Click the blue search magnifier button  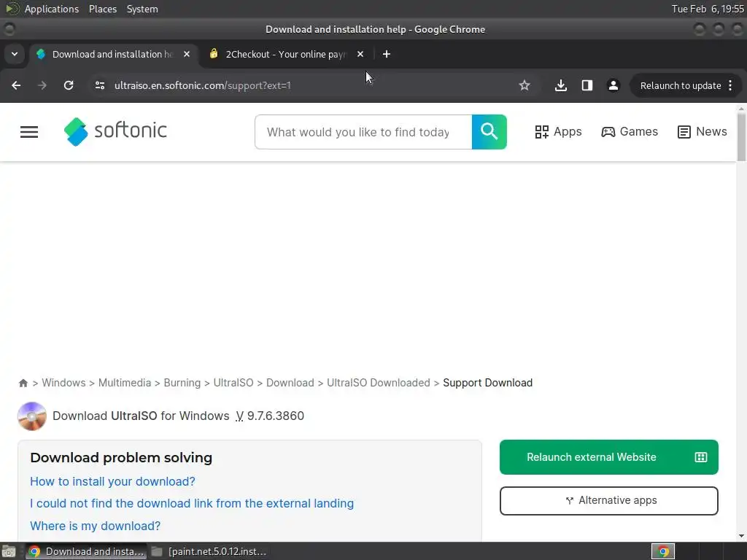coord(489,132)
